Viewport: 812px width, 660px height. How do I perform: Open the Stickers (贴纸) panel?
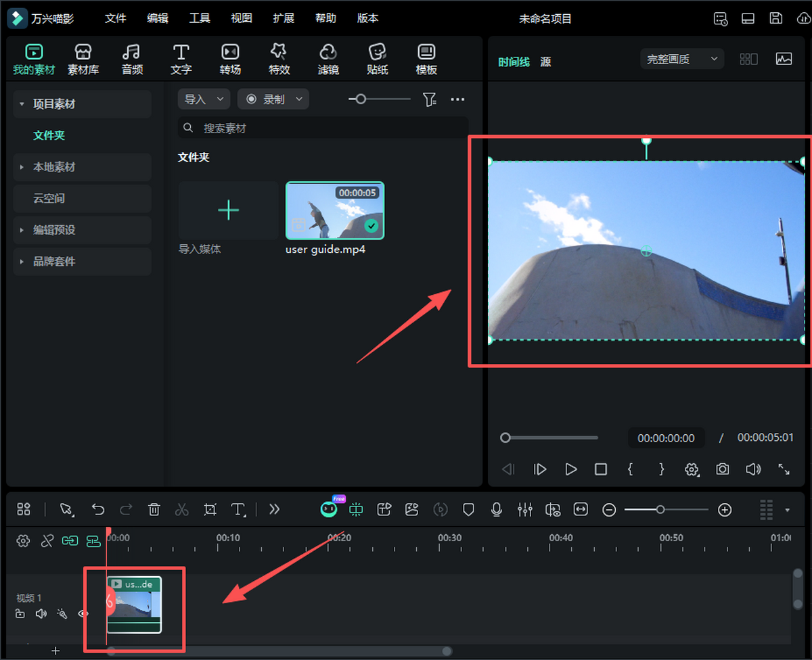(377, 59)
